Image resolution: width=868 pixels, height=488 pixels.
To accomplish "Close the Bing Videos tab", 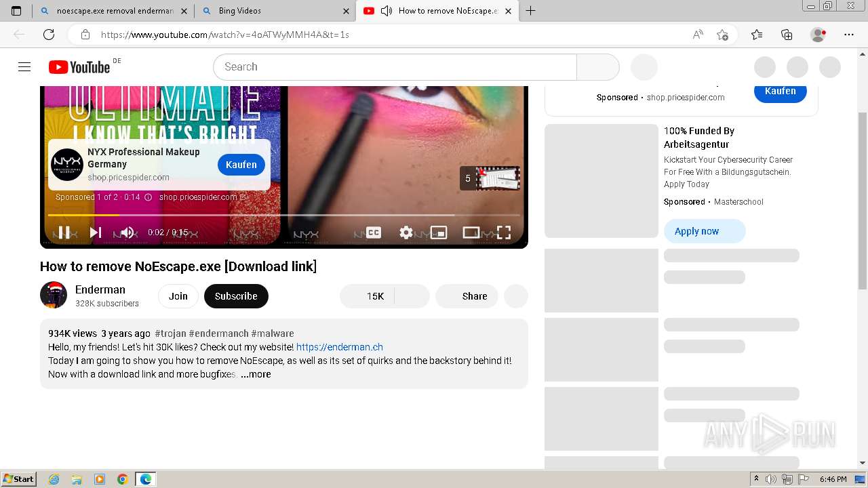I will (x=346, y=11).
